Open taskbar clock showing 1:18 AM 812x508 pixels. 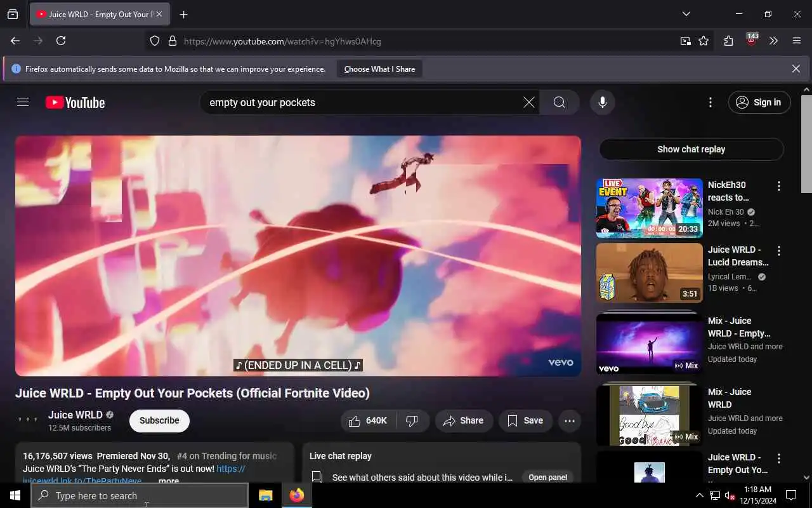(x=757, y=495)
